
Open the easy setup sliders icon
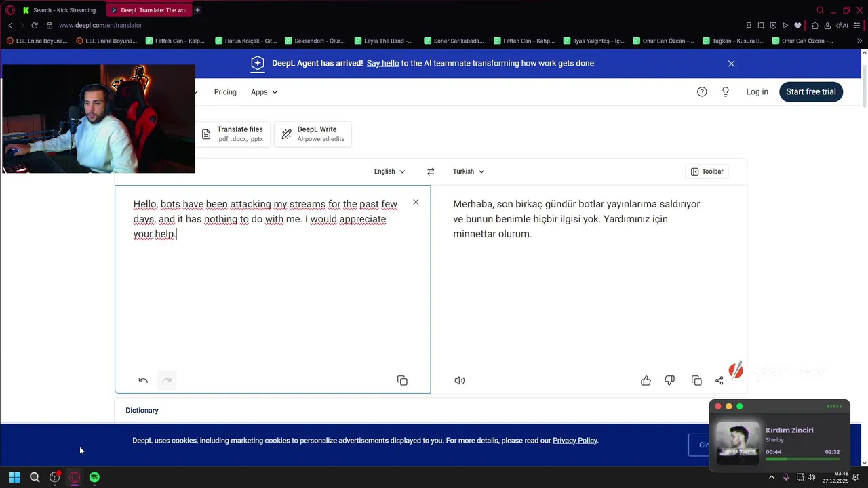pos(858,25)
